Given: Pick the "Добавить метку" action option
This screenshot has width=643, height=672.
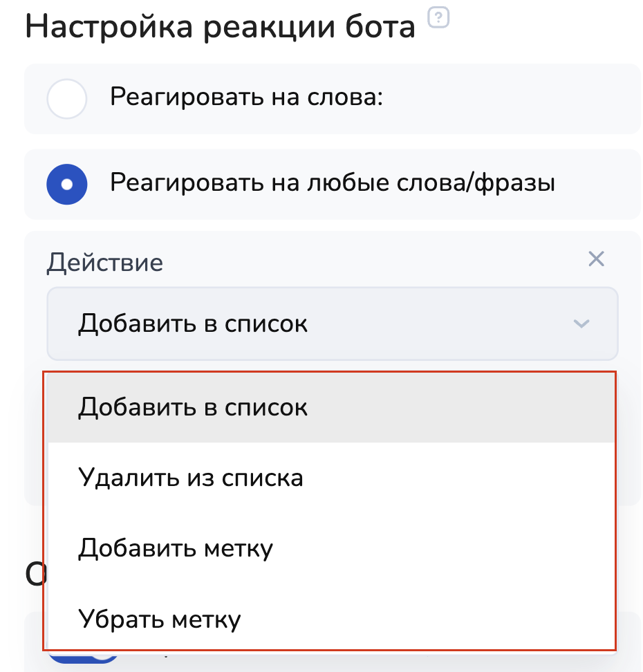Looking at the screenshot, I should coord(176,548).
